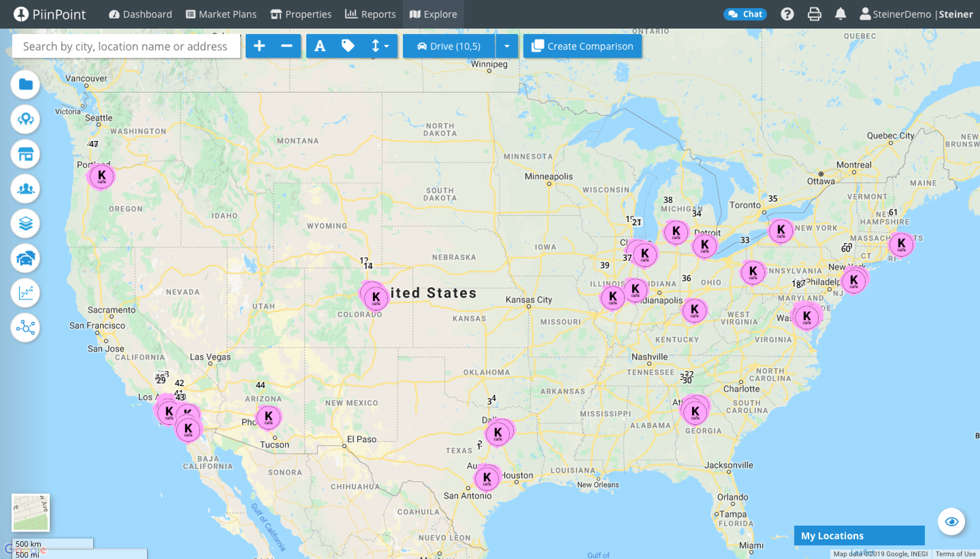Open the notifications bell
The image size is (980, 559).
coord(840,14)
